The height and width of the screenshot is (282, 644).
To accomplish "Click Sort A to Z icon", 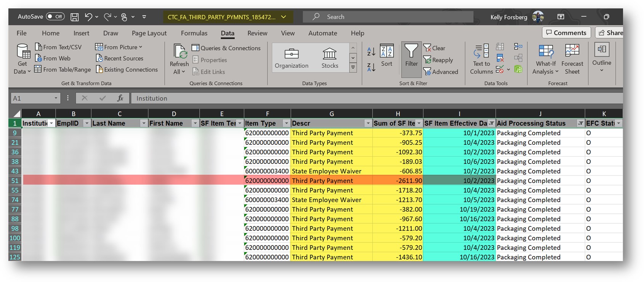I will (x=371, y=51).
